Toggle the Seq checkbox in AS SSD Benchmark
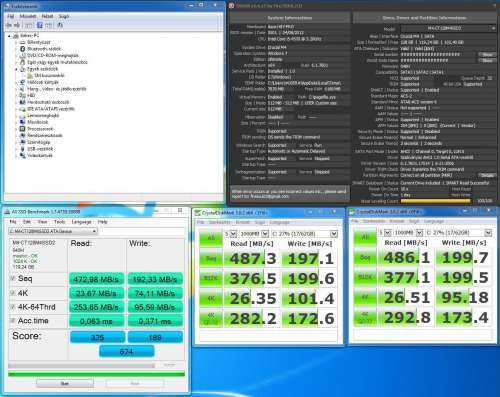The width and height of the screenshot is (500, 397). [x=13, y=279]
